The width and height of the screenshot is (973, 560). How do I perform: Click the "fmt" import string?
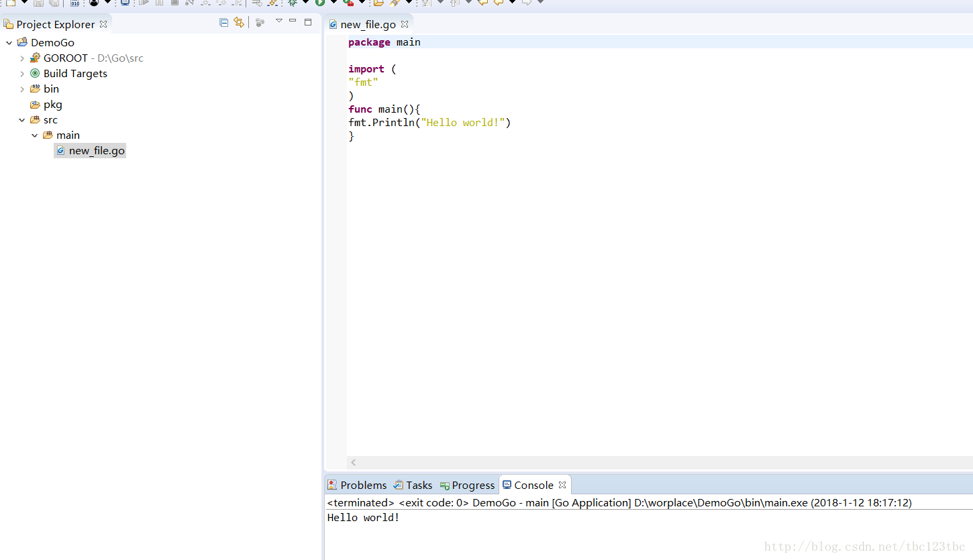click(363, 82)
